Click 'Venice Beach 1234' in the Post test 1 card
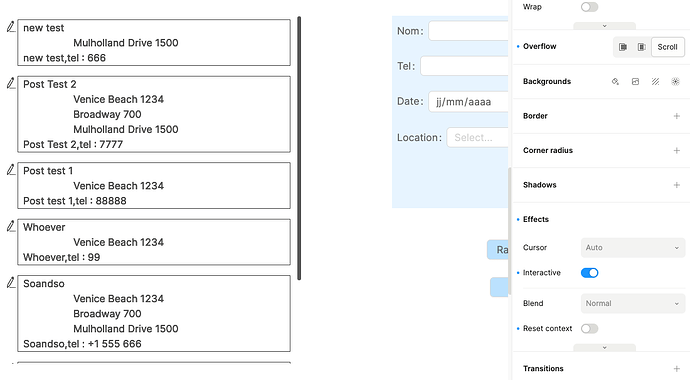Screen dimensions: 690x380 click(118, 186)
